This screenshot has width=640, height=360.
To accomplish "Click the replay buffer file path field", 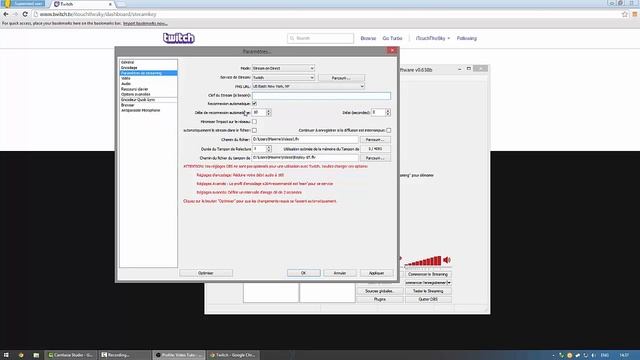I will click(x=305, y=158).
